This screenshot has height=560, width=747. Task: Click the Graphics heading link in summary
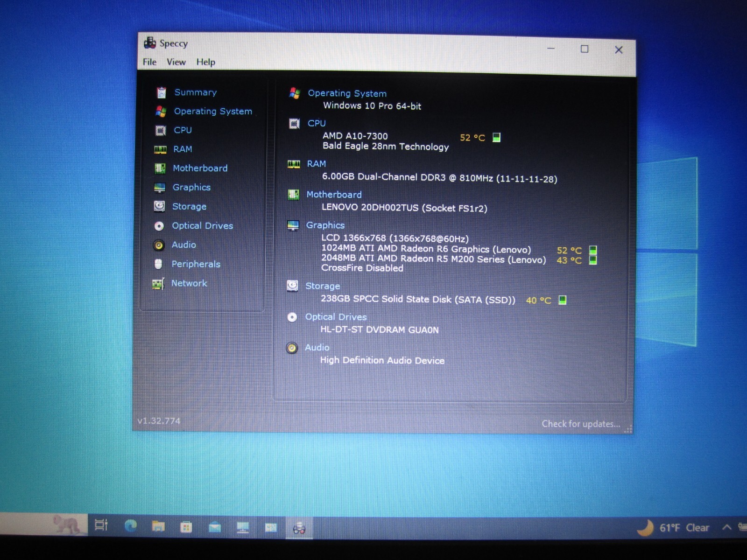point(325,225)
